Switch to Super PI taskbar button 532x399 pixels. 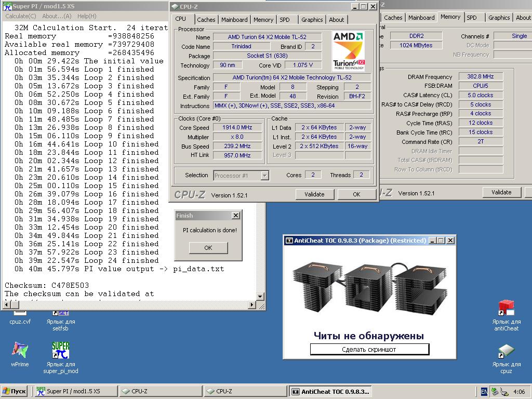pyautogui.click(x=77, y=391)
